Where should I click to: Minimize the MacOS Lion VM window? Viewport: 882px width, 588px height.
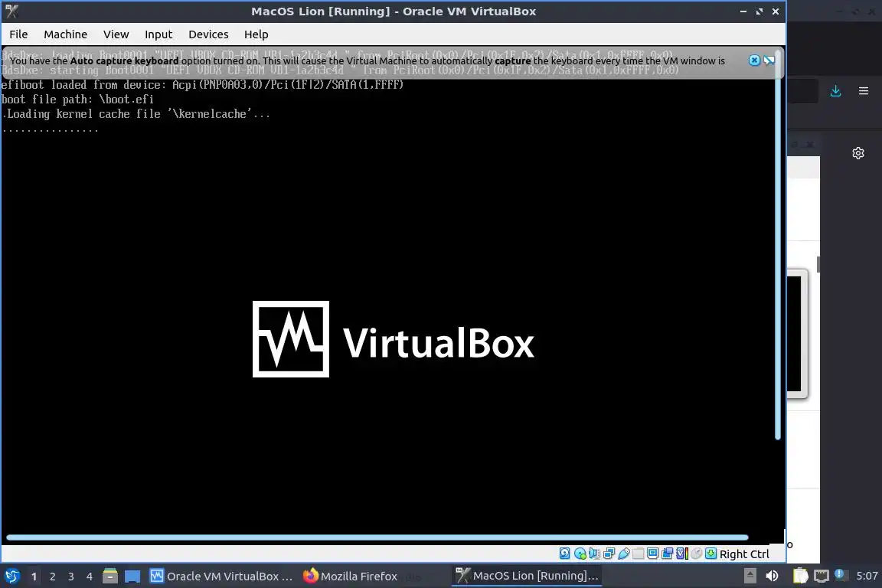click(x=743, y=11)
